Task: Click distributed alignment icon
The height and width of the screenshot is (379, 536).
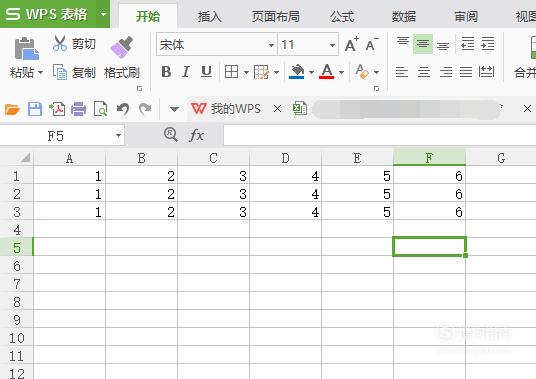Action: [486, 72]
